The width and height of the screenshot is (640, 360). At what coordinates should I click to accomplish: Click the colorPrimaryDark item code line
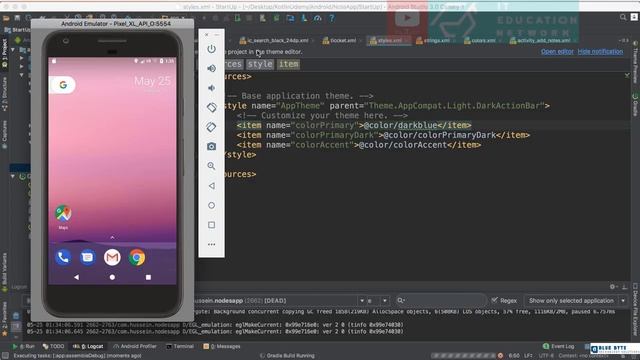point(383,135)
